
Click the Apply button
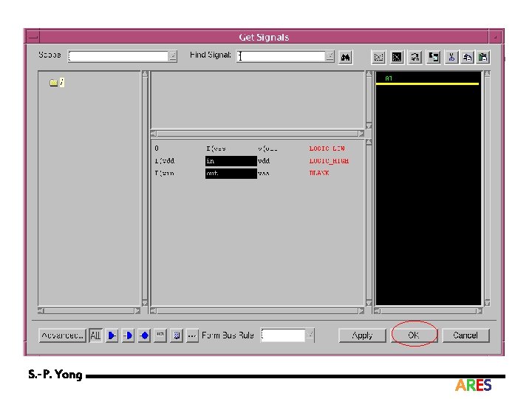coord(362,335)
